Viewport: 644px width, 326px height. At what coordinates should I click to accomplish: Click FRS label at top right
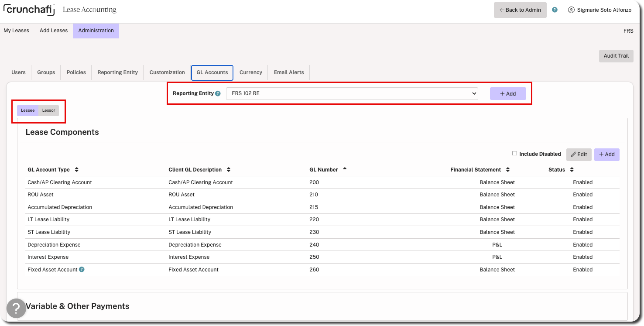[x=628, y=31]
